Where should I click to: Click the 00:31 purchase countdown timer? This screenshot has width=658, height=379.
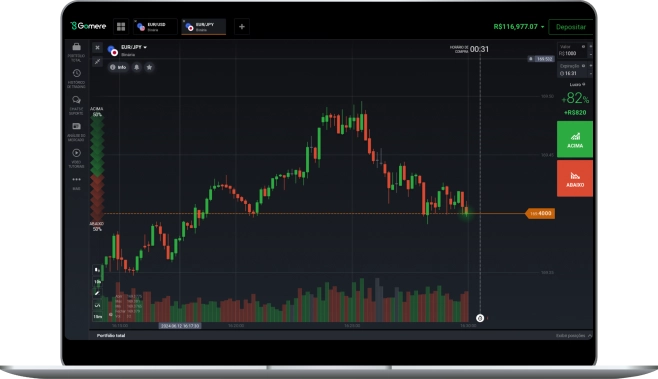tap(479, 49)
